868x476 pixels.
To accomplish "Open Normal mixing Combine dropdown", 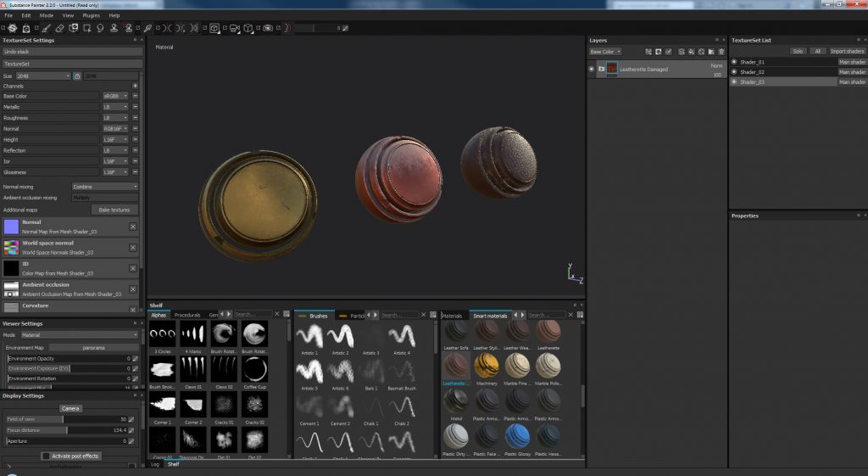I will pos(104,187).
